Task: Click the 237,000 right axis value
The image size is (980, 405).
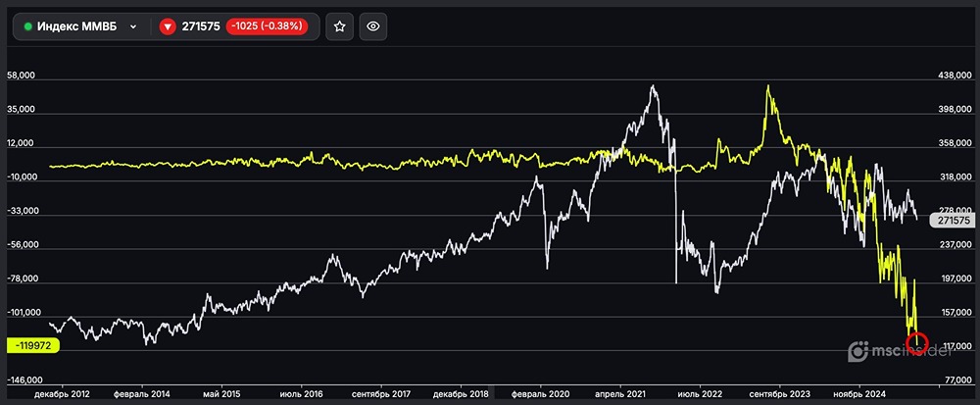Action: 955,245
